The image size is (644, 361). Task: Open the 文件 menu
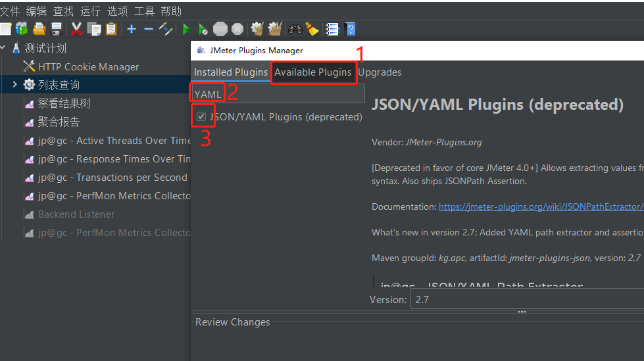[10, 11]
